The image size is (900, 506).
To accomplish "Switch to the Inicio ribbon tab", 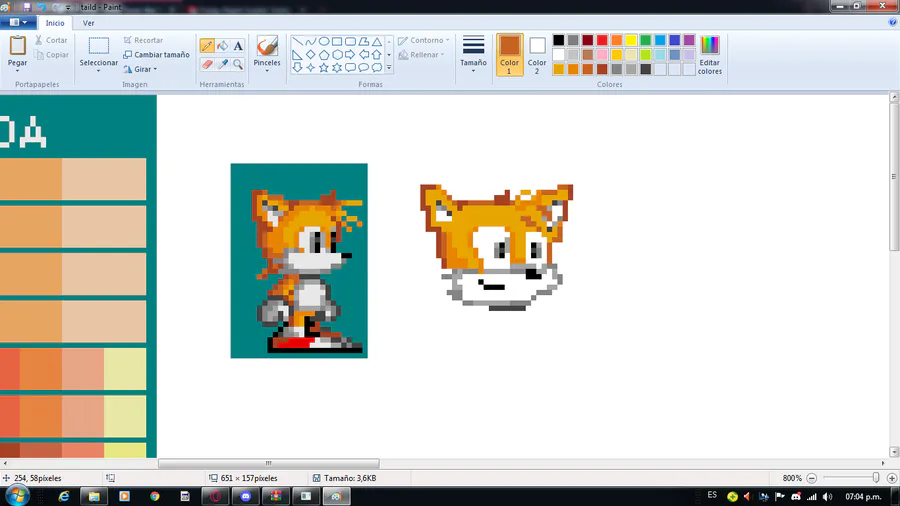I will click(55, 23).
